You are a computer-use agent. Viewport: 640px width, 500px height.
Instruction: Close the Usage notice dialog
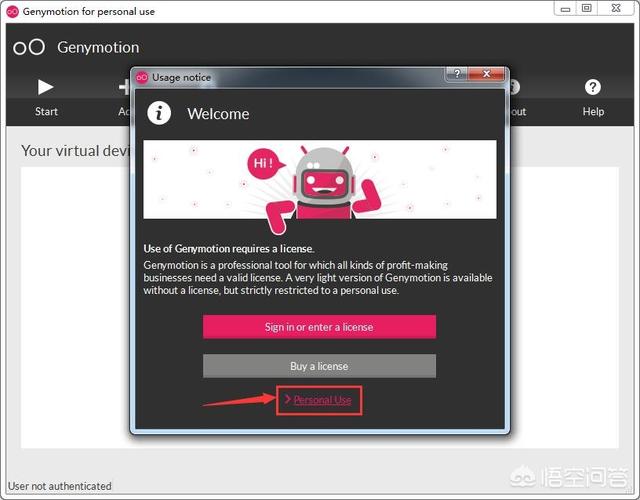[x=486, y=74]
